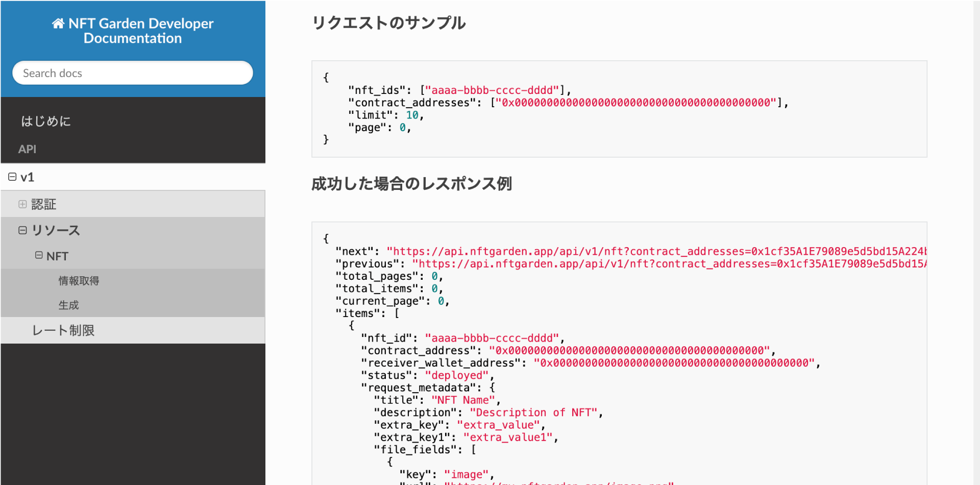Image resolution: width=980 pixels, height=485 pixels.
Task: Click the minus box icon before v1 label
Action: point(12,176)
